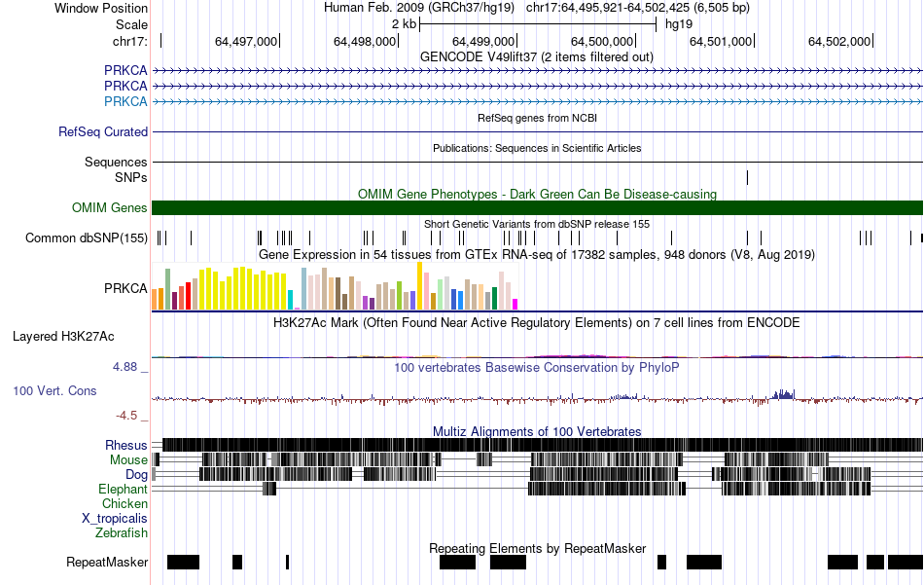Open the SNPs track label

pos(131,177)
